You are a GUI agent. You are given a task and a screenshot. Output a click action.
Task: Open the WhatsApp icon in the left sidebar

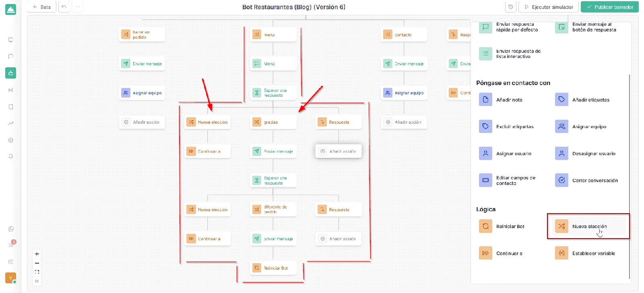pyautogui.click(x=11, y=229)
